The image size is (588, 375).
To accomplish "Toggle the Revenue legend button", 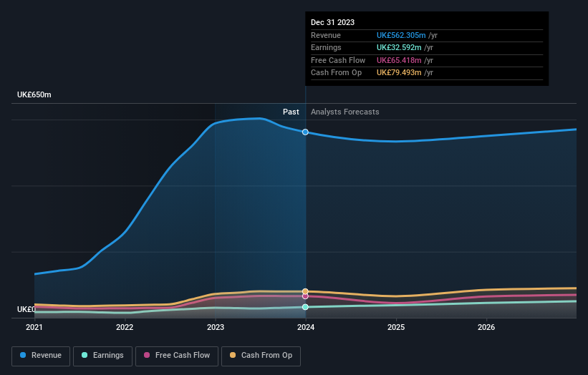I will tap(41, 356).
